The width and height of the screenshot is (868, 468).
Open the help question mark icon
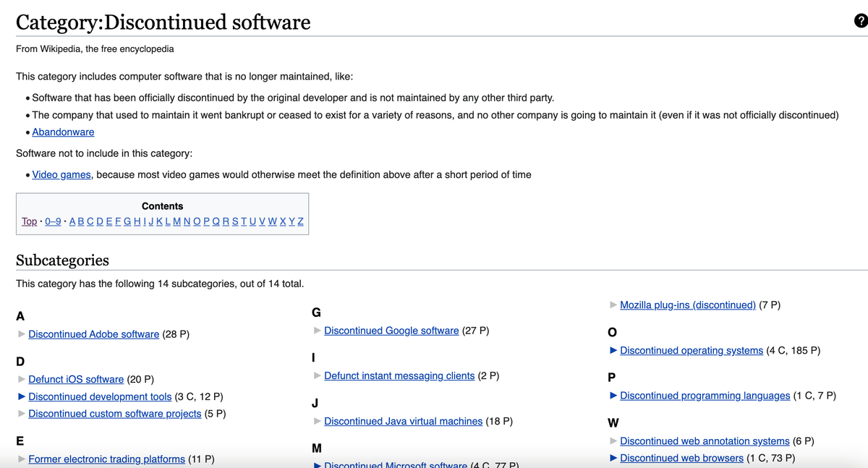click(x=860, y=21)
